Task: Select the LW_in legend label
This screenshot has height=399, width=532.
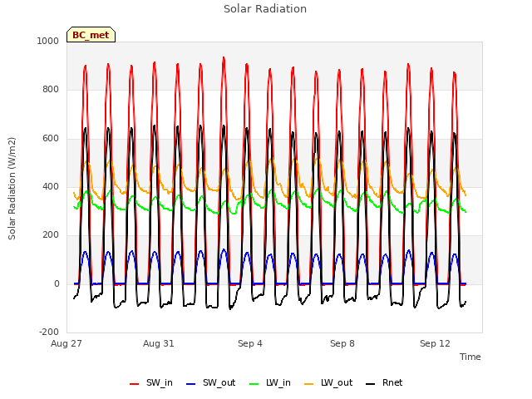Action: 278,382
